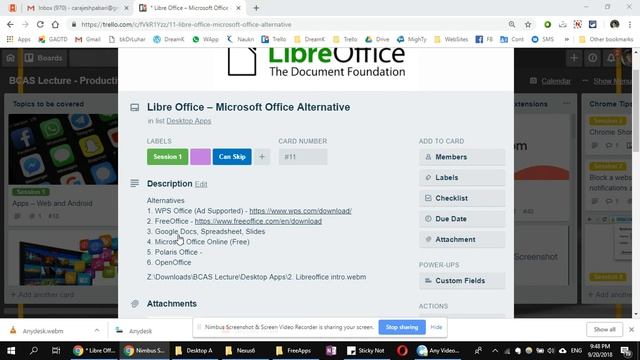Set a Due Date
The image size is (640, 360).
click(x=462, y=219)
